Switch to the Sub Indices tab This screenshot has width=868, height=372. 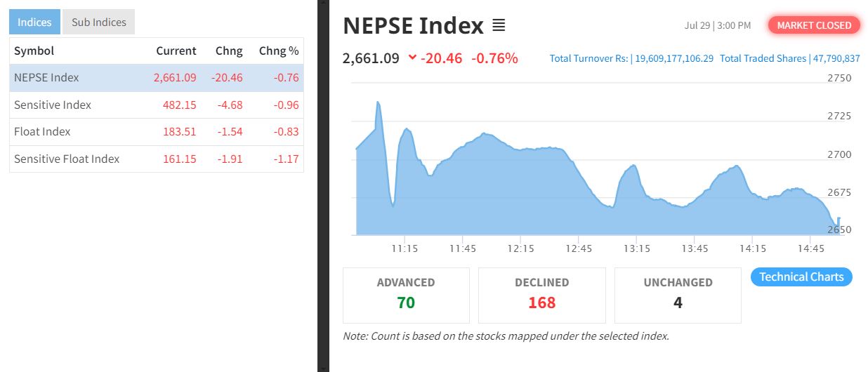(99, 22)
